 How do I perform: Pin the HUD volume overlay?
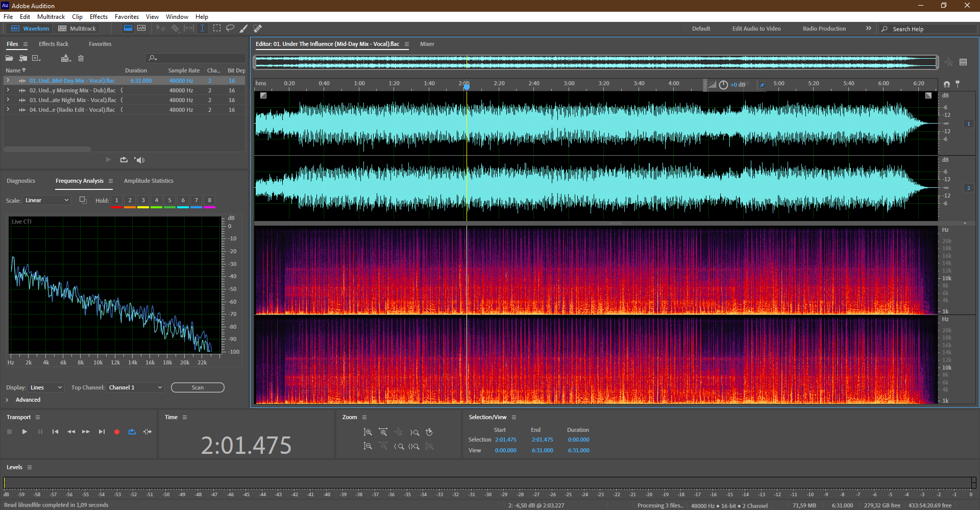point(762,85)
